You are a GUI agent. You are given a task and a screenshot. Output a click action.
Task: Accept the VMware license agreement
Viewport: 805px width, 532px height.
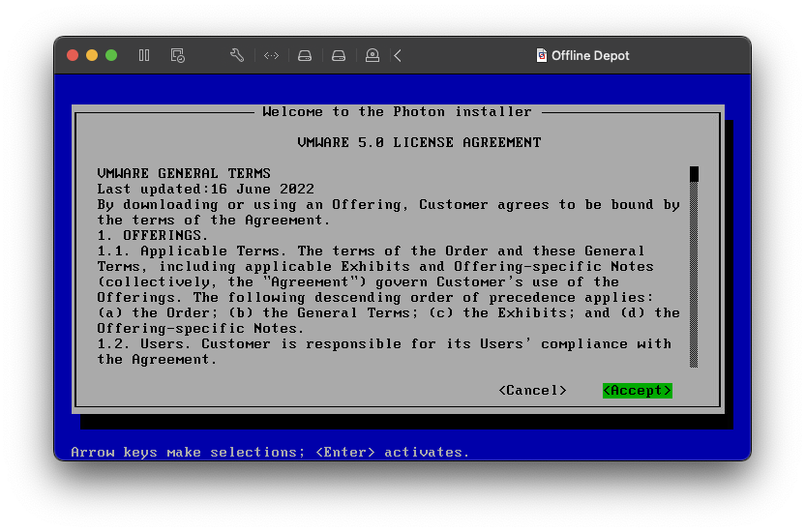coord(637,390)
